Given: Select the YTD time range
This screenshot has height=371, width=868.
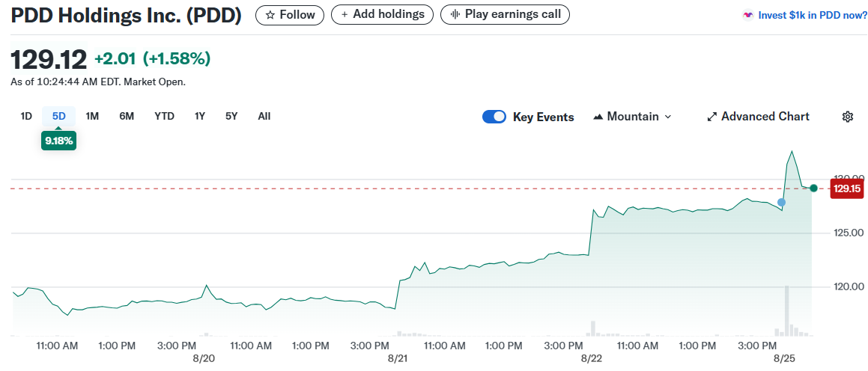Looking at the screenshot, I should (165, 116).
